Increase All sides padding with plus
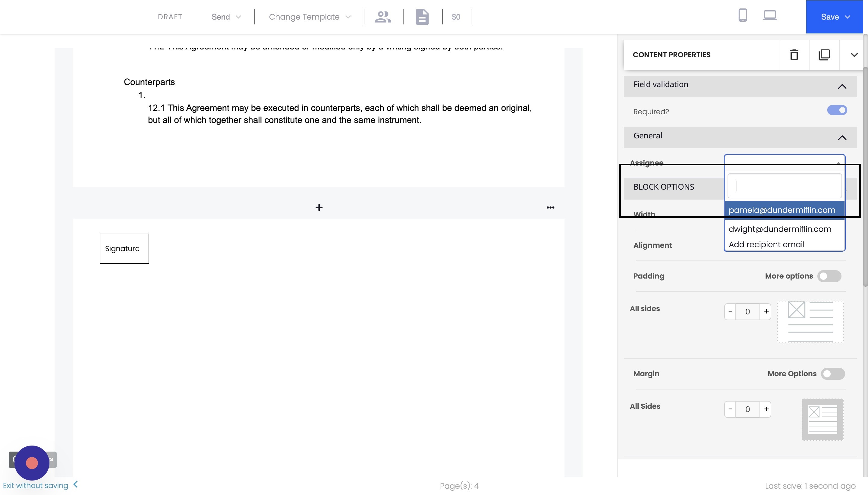868x495 pixels. click(x=766, y=311)
